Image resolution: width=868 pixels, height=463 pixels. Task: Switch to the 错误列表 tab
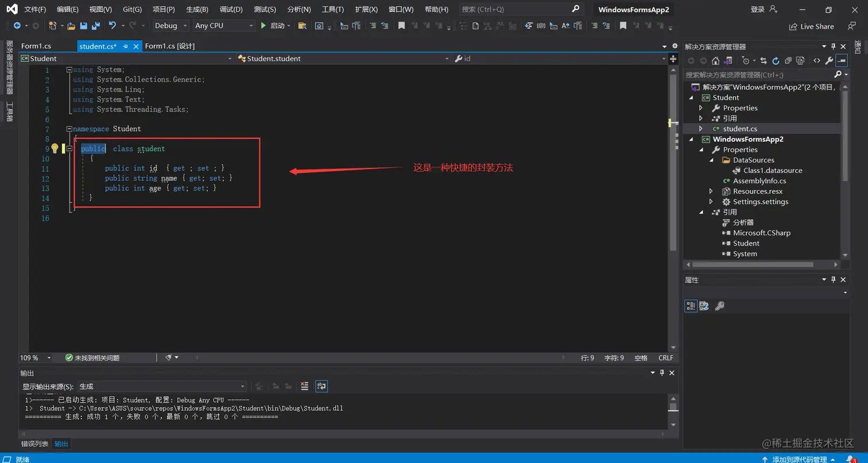[x=35, y=444]
